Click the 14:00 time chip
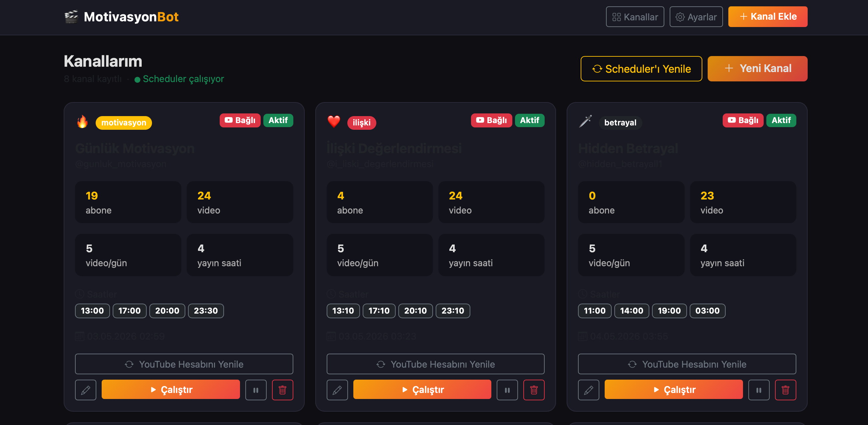The height and width of the screenshot is (425, 868). 632,311
